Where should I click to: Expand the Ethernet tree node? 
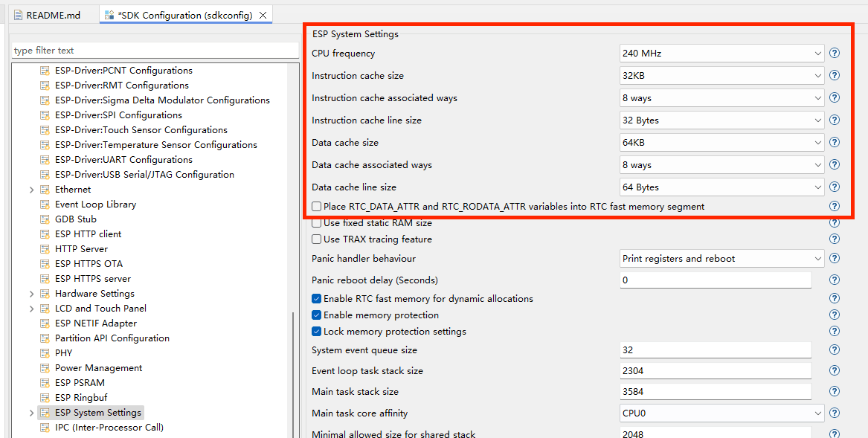coord(31,190)
